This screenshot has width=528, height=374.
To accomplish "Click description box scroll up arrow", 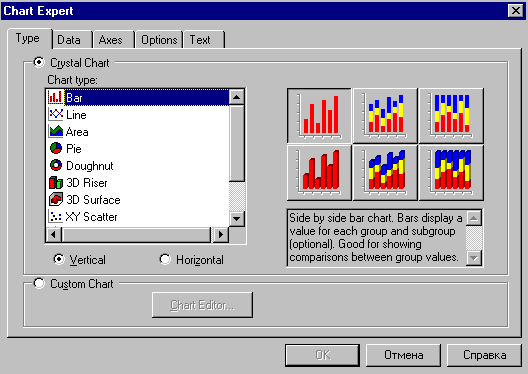I will [474, 218].
